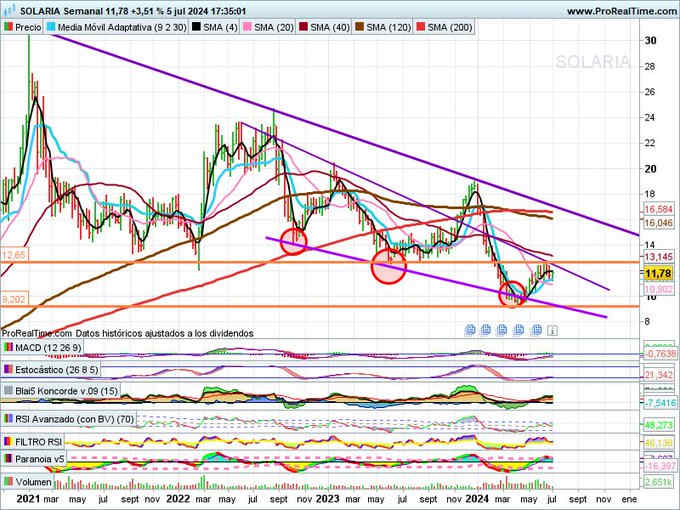The width and height of the screenshot is (680, 510).
Task: Select the SMA (120) legend label
Action: [x=388, y=27]
